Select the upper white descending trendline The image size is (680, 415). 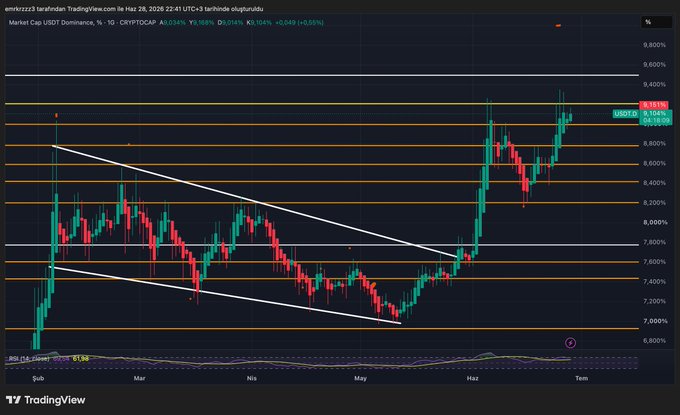[255, 201]
